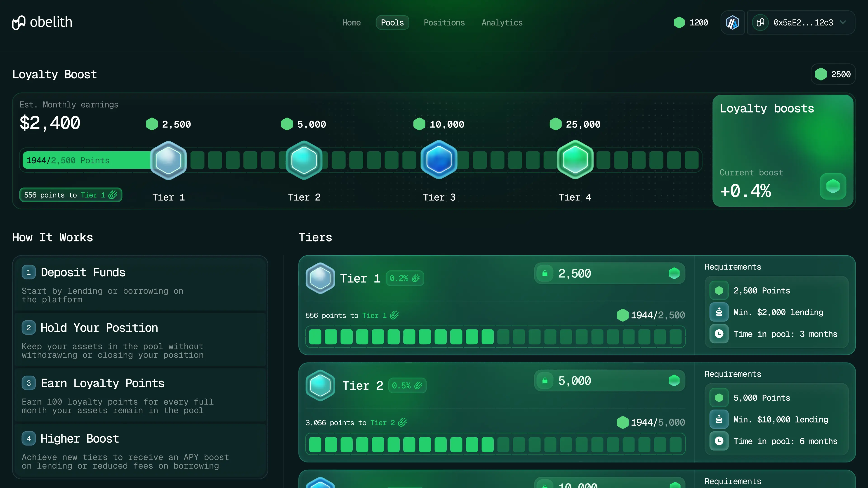Click the 1944/5,000 counter in the Tier 2 card

[x=651, y=422]
